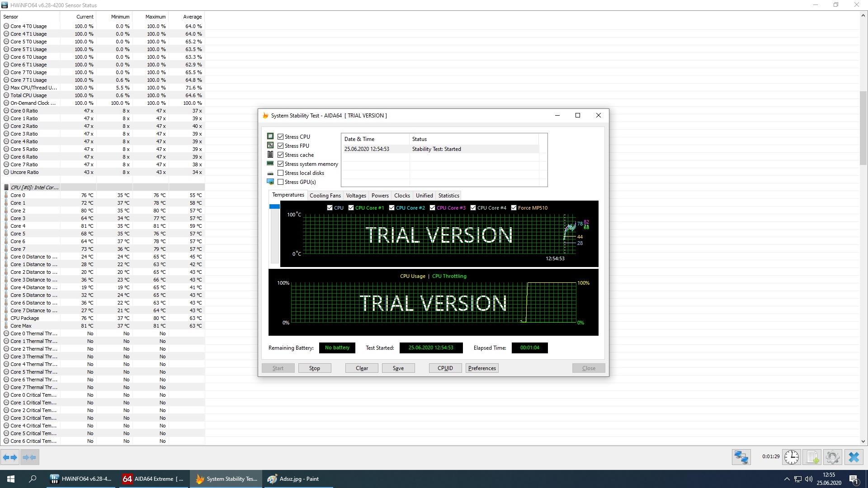Uncheck Stress cache checkbox
868x488 pixels.
coord(281,155)
